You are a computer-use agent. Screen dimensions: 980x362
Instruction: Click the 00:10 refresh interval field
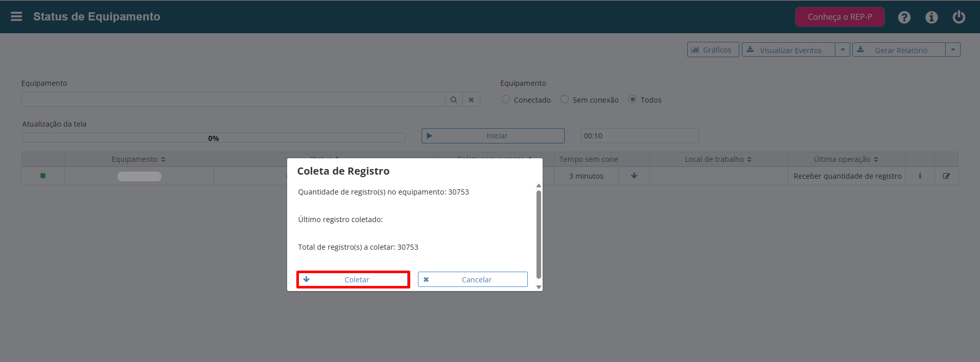640,136
